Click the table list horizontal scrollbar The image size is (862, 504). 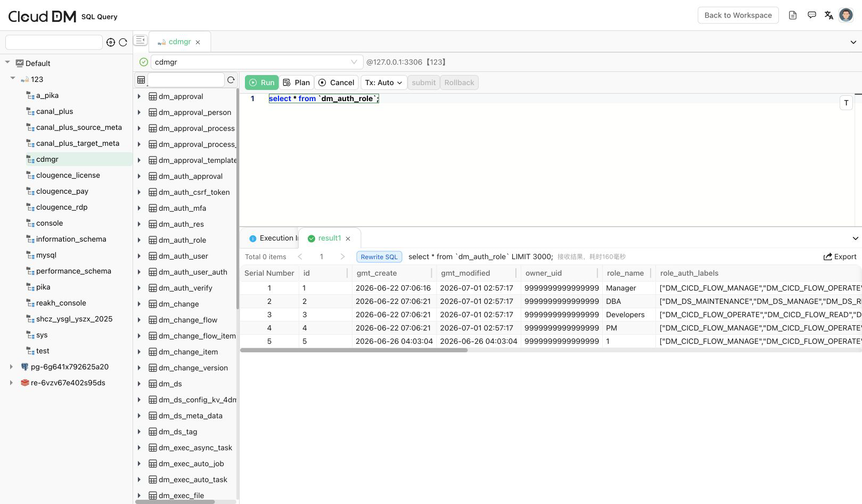click(175, 502)
